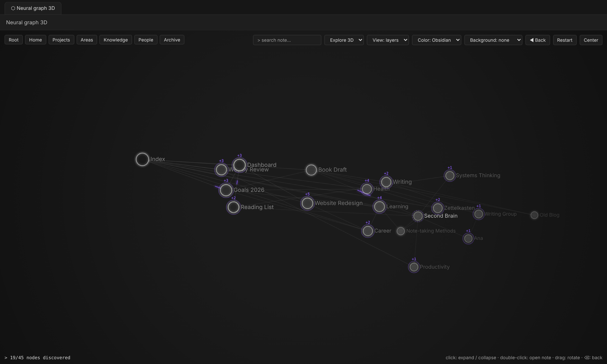This screenshot has height=364, width=607.
Task: Expand the Career node circle
Action: (x=367, y=231)
